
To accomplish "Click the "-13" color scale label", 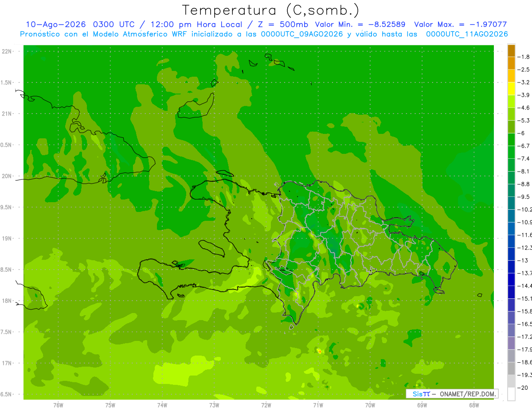I will [x=523, y=260].
